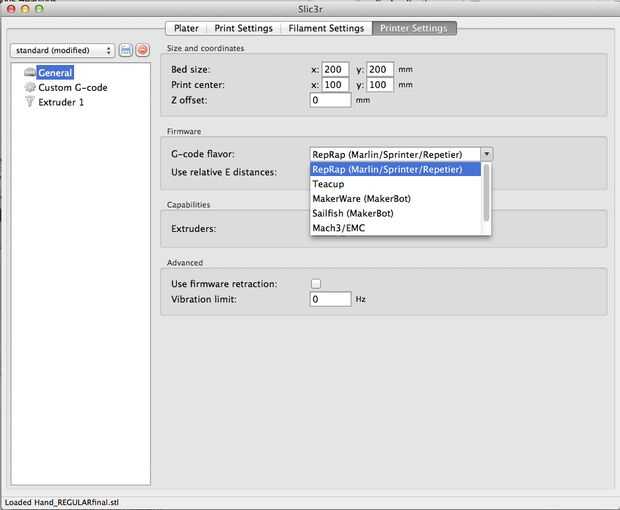The height and width of the screenshot is (510, 620).
Task: Choose the Teacup flavor option
Action: 395,184
